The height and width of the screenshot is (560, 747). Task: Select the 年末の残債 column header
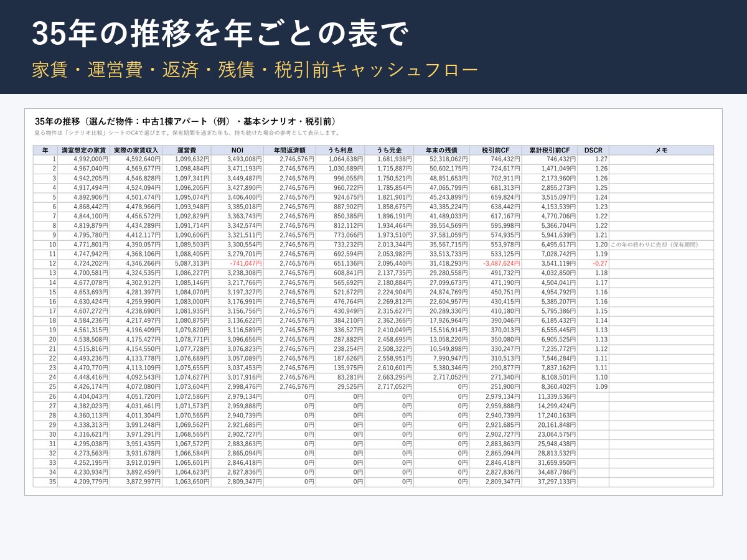441,150
